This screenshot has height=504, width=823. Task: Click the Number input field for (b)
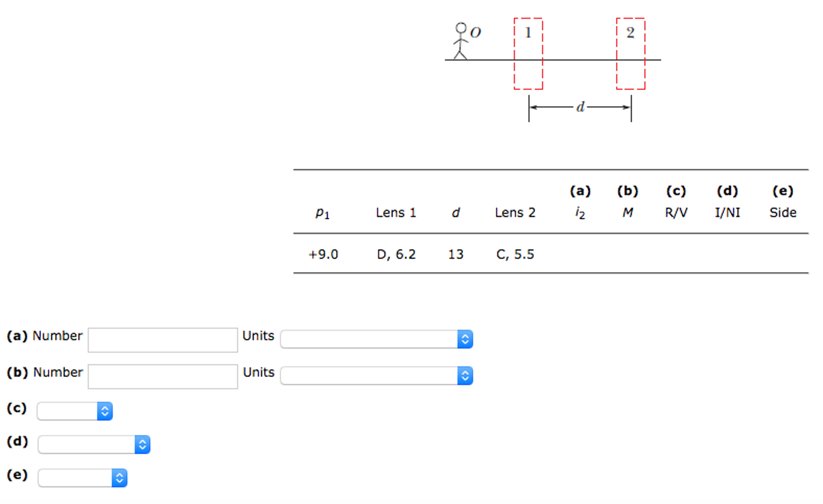pos(162,376)
